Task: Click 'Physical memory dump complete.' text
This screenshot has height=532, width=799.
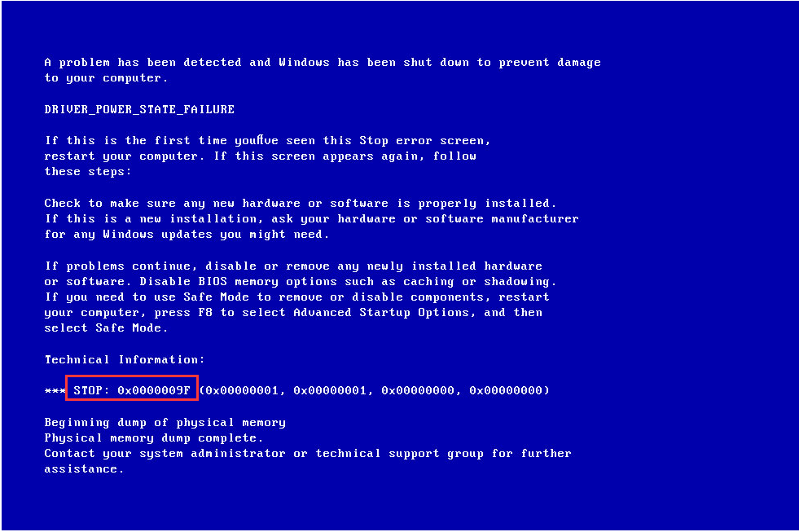Action: point(153,437)
